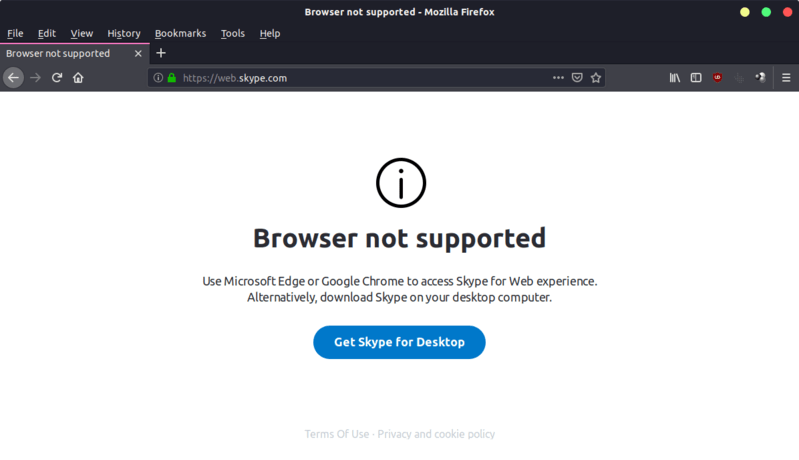799x460 pixels.
Task: Bookmark this page with the star
Action: point(596,78)
